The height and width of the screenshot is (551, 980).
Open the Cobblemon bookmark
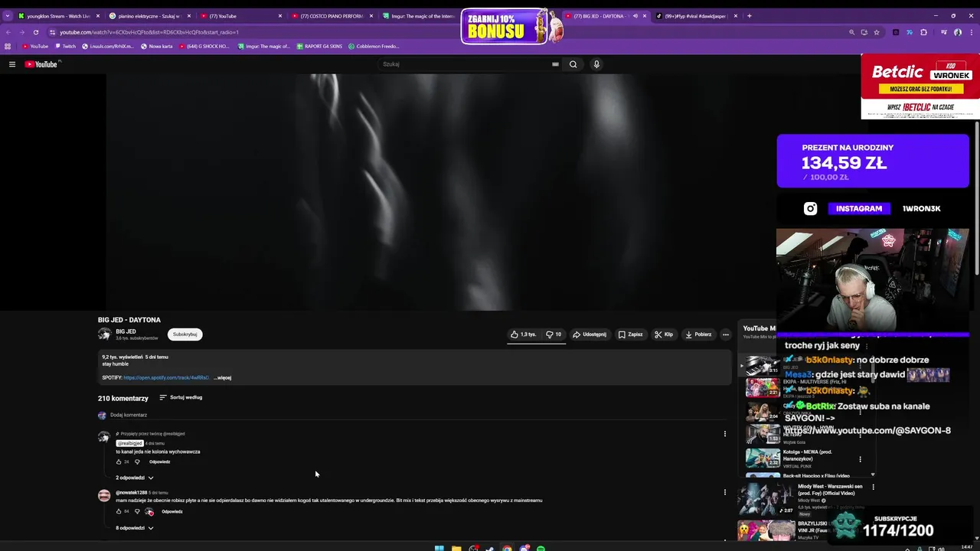(x=374, y=46)
